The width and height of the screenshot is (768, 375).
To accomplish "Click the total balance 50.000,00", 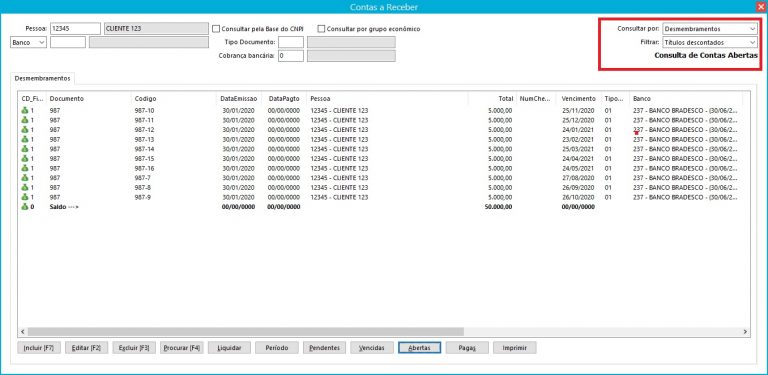I will coord(498,207).
